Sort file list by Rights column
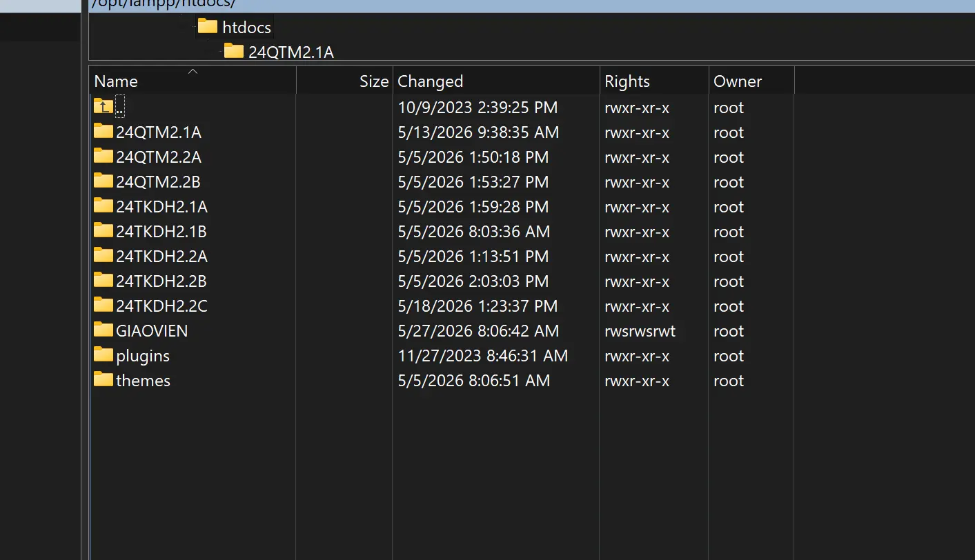 point(654,81)
